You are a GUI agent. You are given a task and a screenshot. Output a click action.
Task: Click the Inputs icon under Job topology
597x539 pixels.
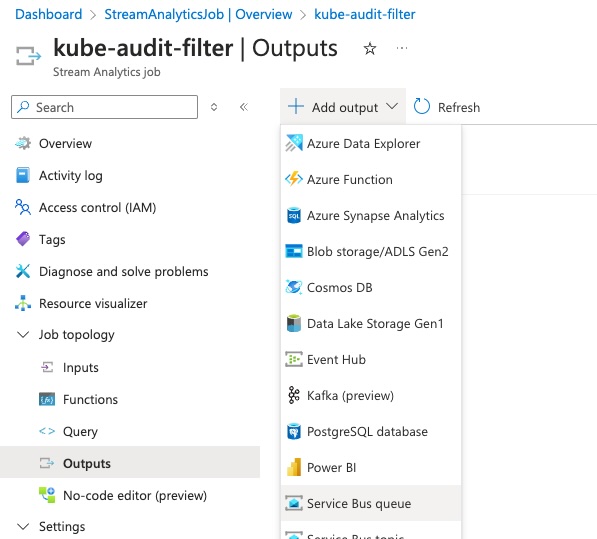pos(47,367)
